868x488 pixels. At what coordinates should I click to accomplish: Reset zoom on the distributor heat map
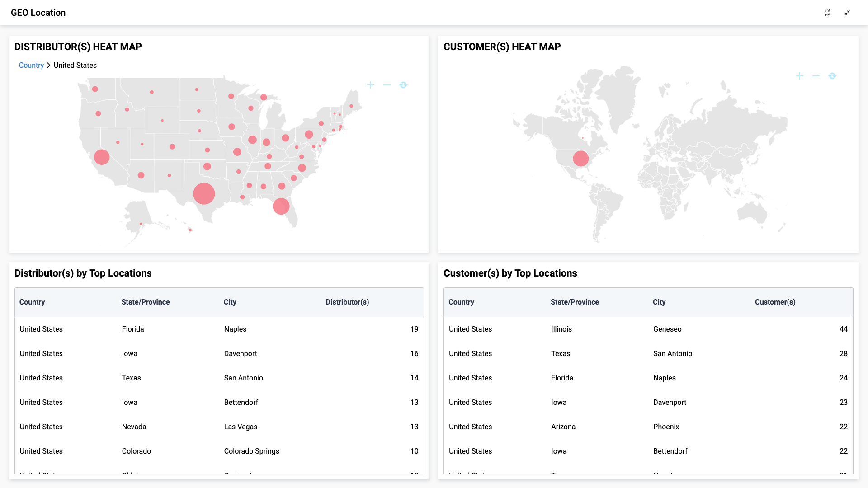403,85
